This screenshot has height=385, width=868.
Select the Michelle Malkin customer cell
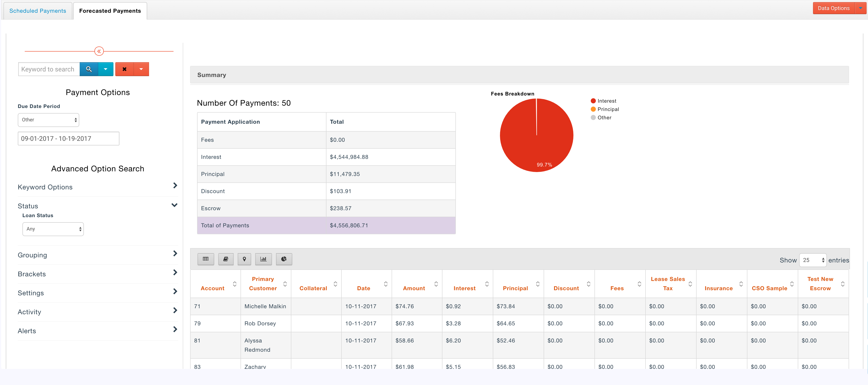click(265, 306)
